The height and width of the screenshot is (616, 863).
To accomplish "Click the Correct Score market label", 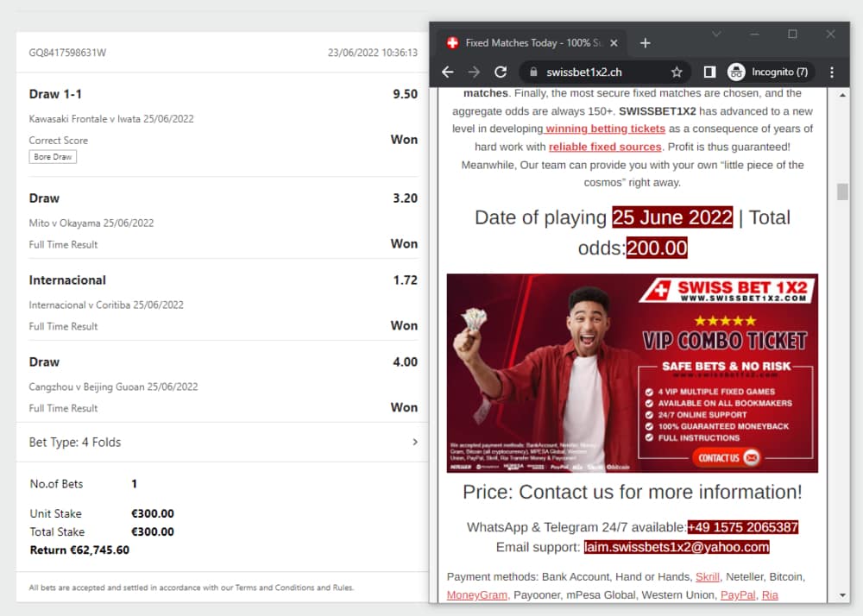I will pyautogui.click(x=59, y=141).
